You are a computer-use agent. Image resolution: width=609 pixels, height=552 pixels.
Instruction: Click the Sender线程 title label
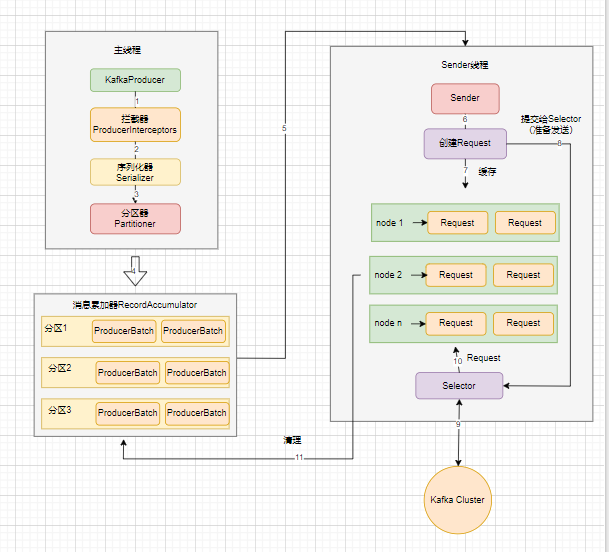pyautogui.click(x=465, y=65)
